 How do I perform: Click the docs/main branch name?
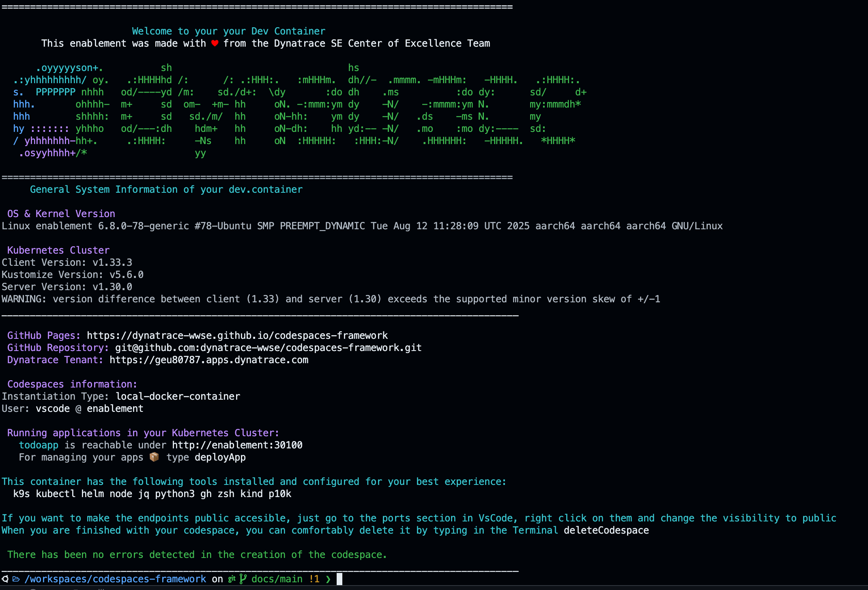[277, 579]
